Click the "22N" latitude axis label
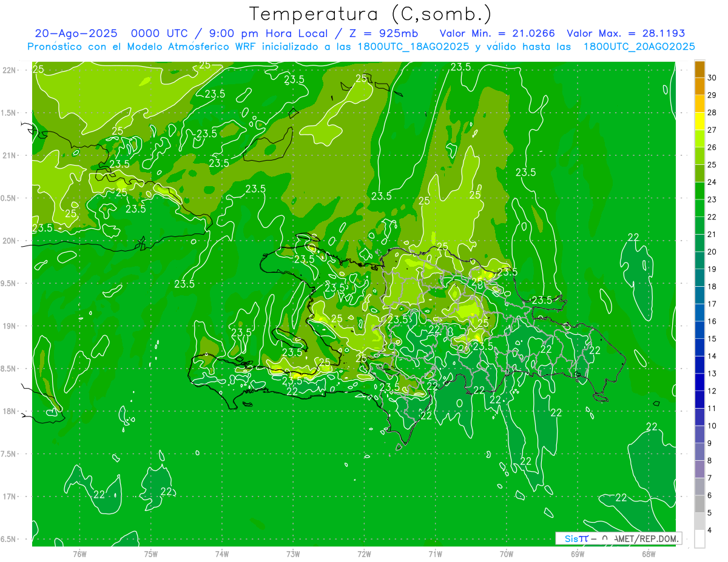This screenshot has height=562, width=728. 10,70
